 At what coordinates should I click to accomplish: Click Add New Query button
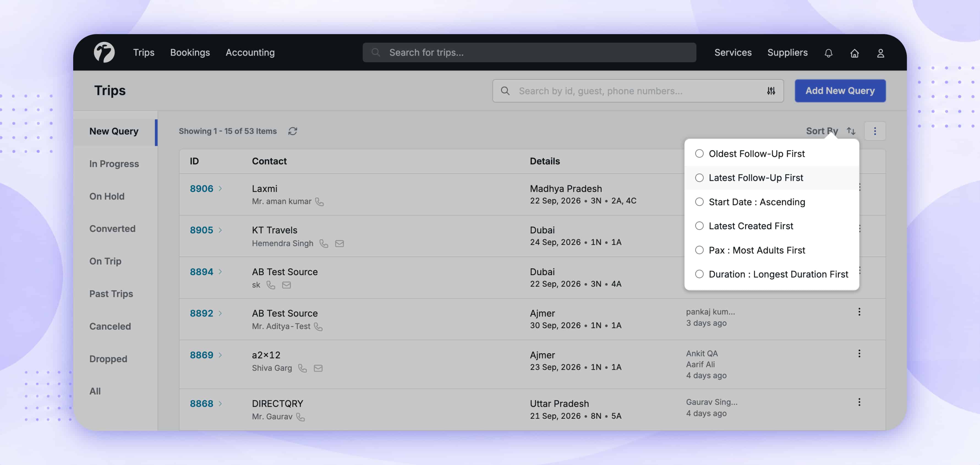pyautogui.click(x=840, y=91)
